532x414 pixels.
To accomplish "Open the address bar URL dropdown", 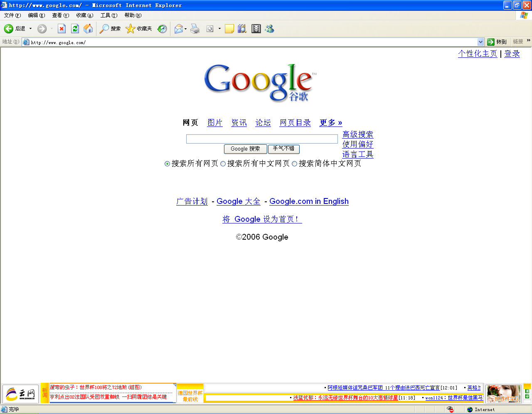I will pyautogui.click(x=481, y=42).
